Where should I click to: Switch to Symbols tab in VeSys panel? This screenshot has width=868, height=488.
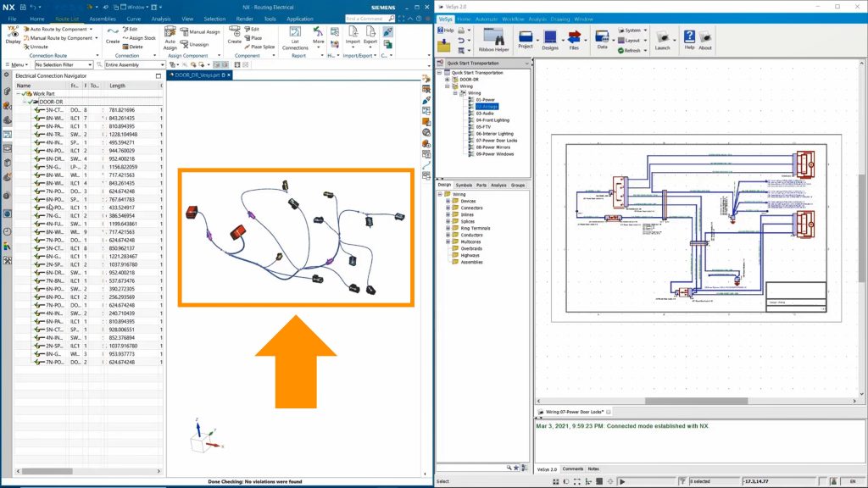coord(464,186)
